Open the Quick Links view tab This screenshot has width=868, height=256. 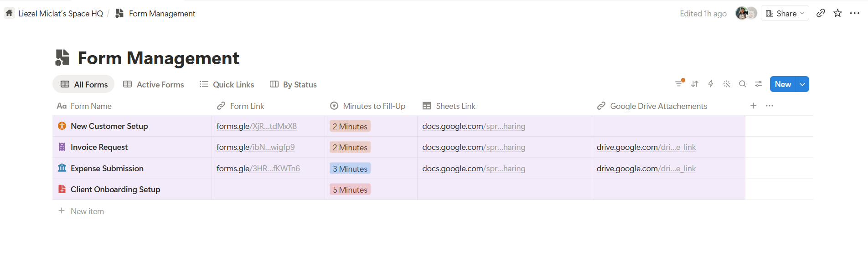(227, 84)
